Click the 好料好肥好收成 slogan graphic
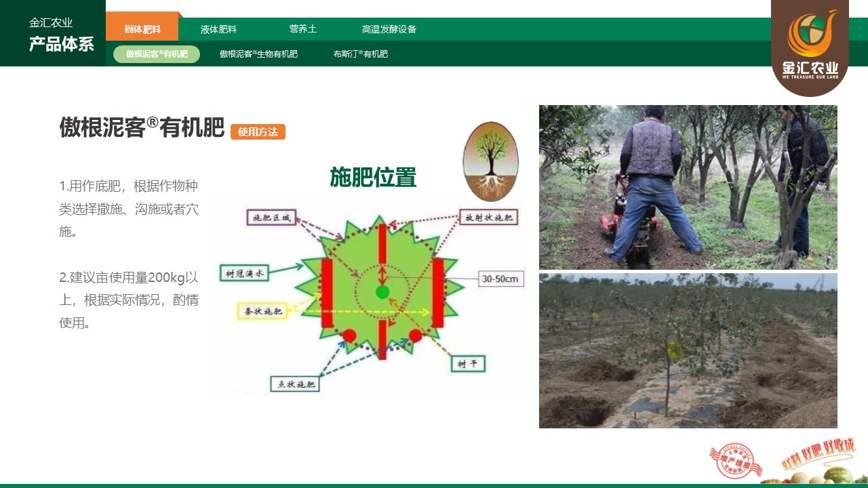The image size is (868, 488). 818,455
